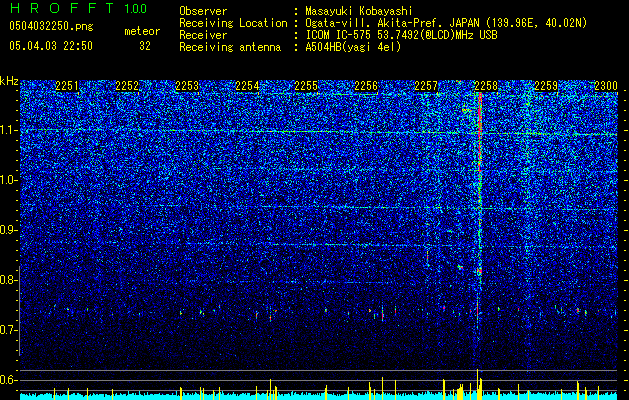The image size is (629, 400).
Task: Click the 2258 time marker
Action: [486, 85]
